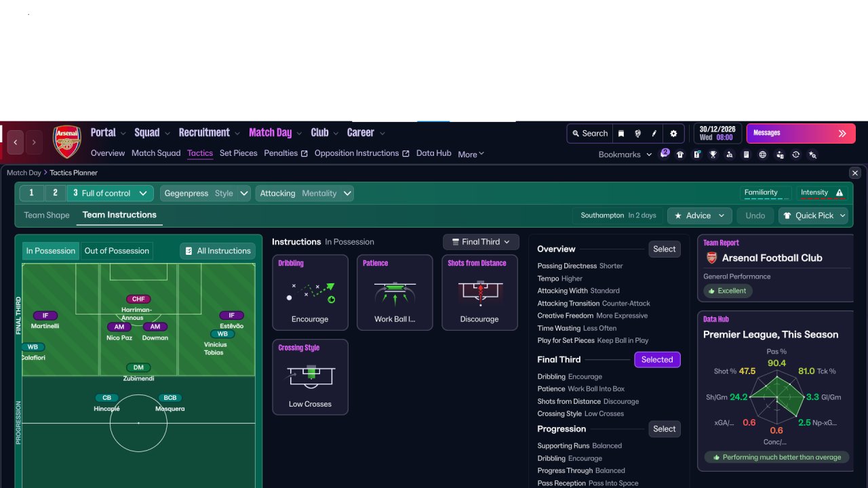
Task: Click the world globe icon in bookmarks bar
Action: (x=763, y=155)
